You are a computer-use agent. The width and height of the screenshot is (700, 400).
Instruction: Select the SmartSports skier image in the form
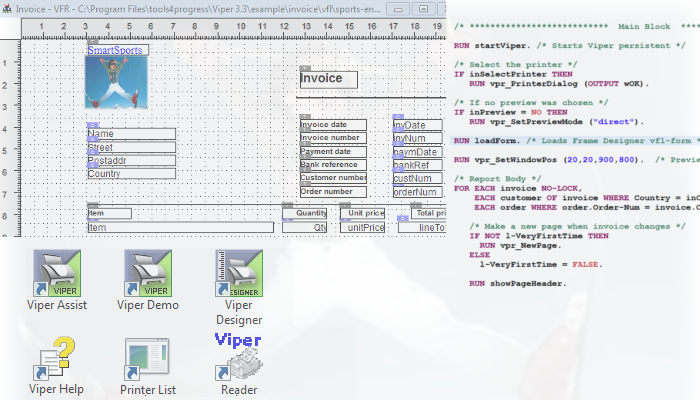[116, 82]
